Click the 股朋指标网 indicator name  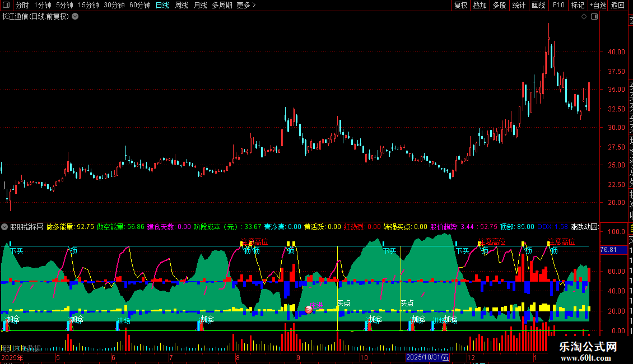[27, 227]
